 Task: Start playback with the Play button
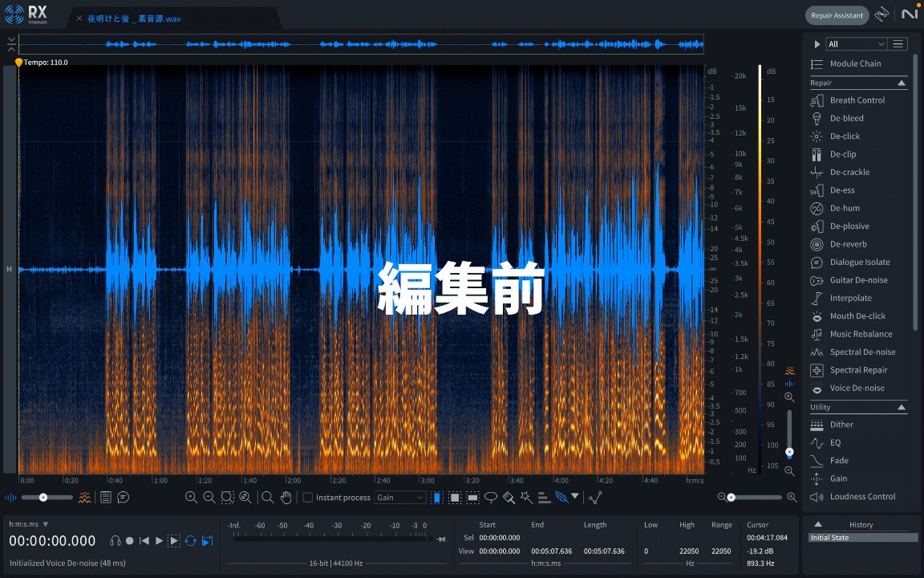[x=159, y=541]
